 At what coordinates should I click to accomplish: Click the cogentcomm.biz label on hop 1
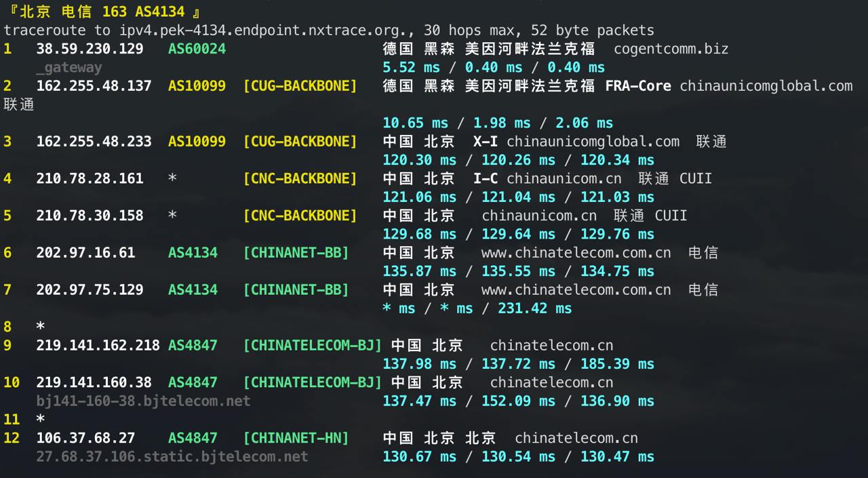pos(671,49)
